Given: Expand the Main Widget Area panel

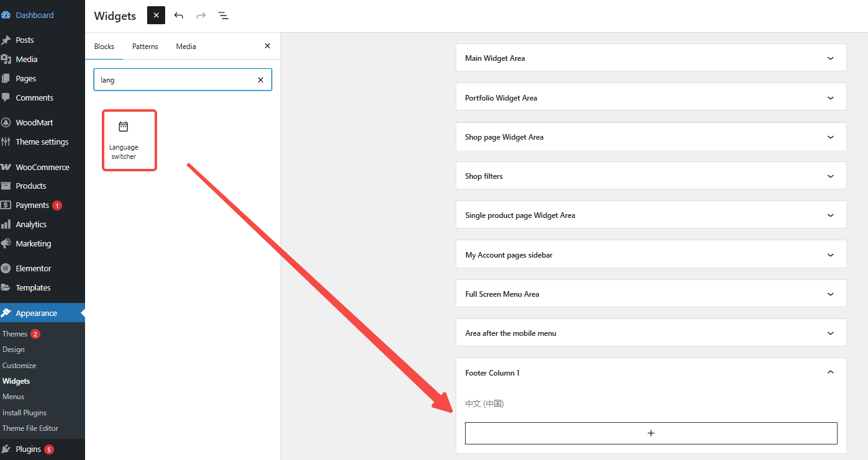Looking at the screenshot, I should [x=831, y=58].
